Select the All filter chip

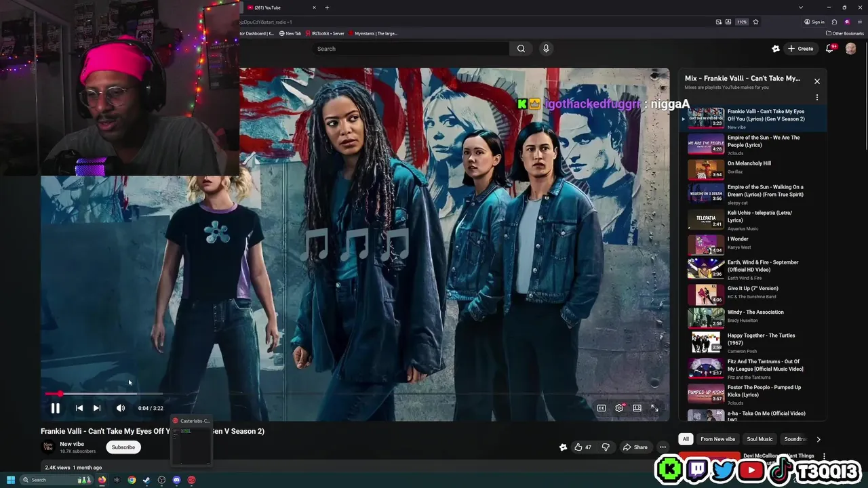click(686, 439)
